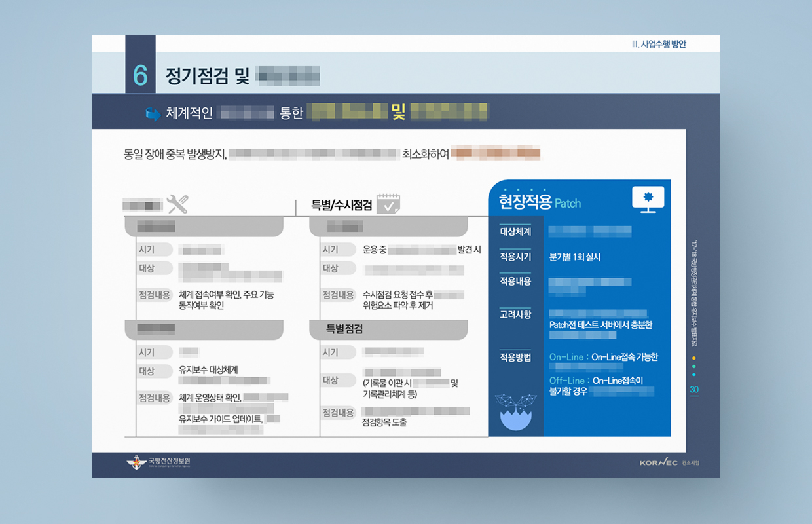
Task: Click the word '최소화하여'
Action: 426,155
